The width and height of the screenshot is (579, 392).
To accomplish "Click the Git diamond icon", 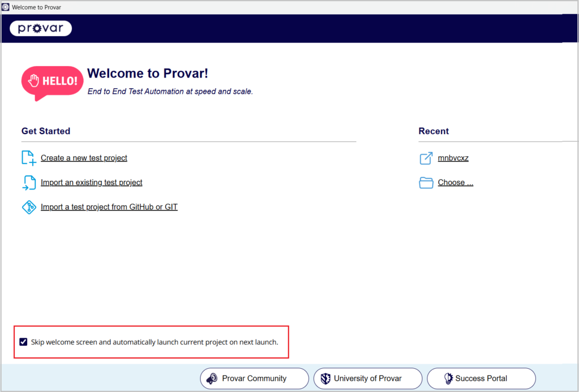I will point(28,207).
